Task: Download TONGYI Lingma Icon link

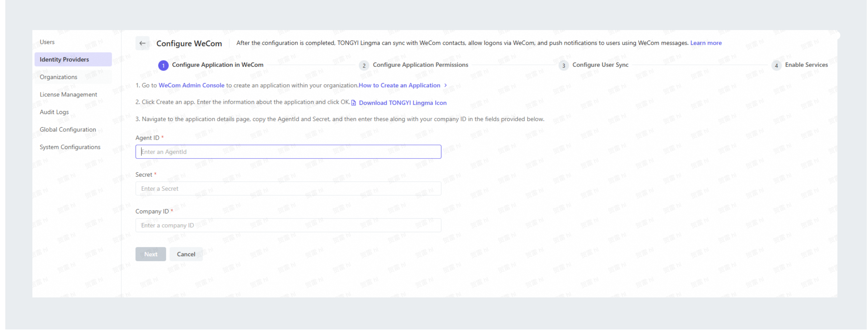Action: click(403, 103)
